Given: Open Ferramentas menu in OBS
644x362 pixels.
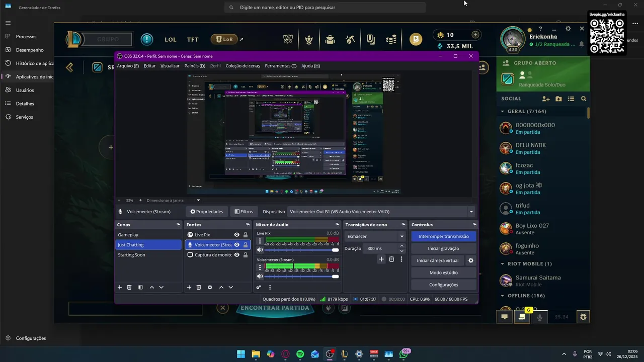Looking at the screenshot, I should 281,66.
